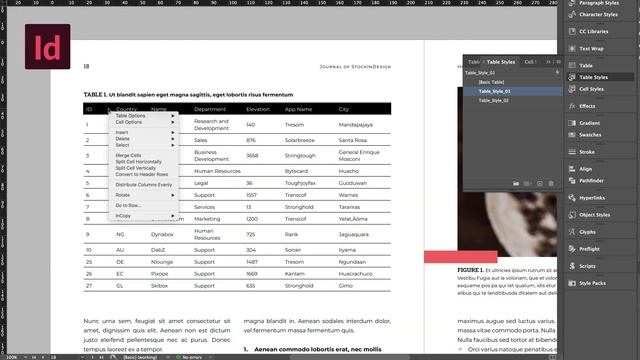Open the Cell Styles panel icon
Screen dimensions: 640x360
pos(572,89)
